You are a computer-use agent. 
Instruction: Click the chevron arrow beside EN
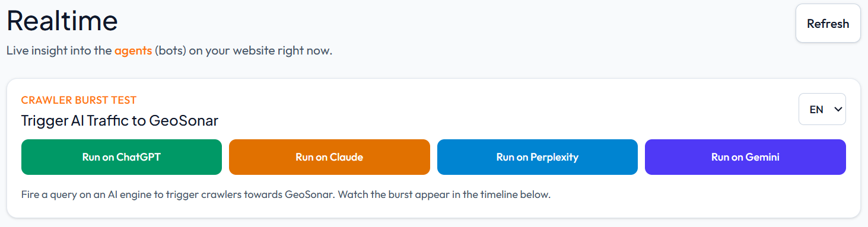[x=838, y=110]
